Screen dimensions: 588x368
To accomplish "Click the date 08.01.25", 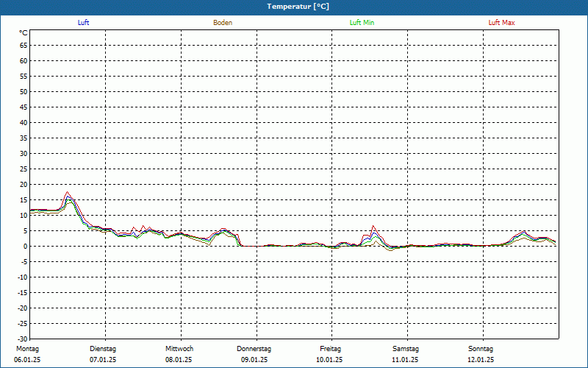I will tap(179, 360).
